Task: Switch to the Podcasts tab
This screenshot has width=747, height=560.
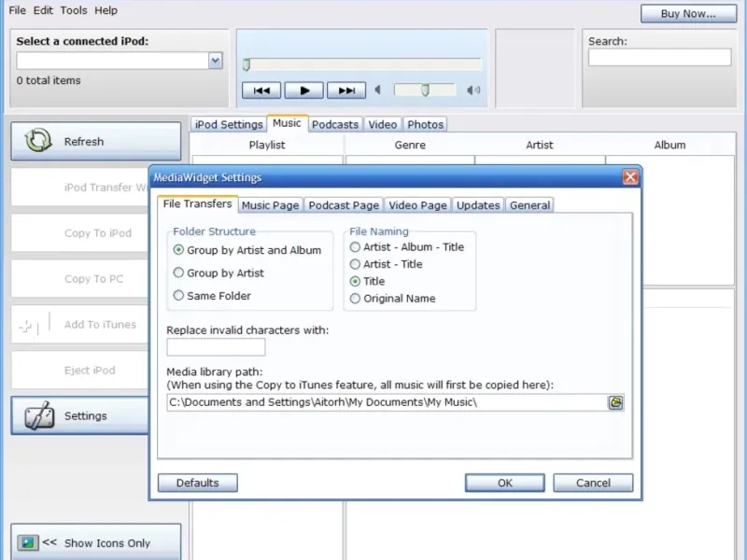Action: coord(335,124)
